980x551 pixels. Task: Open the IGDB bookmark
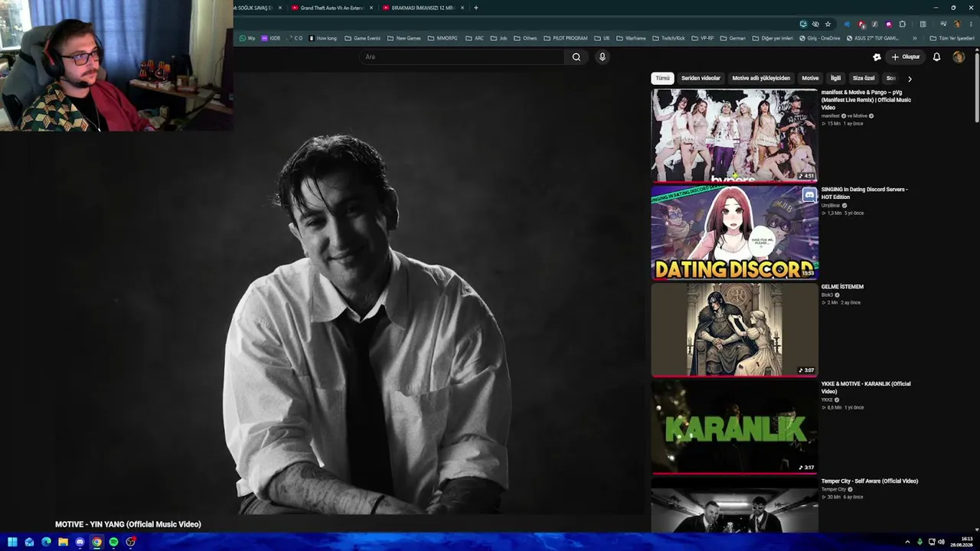click(271, 38)
